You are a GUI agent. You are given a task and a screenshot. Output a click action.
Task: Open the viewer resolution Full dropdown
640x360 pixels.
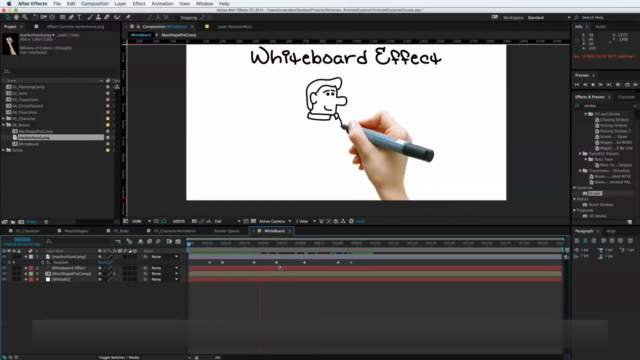pyautogui.click(x=227, y=221)
